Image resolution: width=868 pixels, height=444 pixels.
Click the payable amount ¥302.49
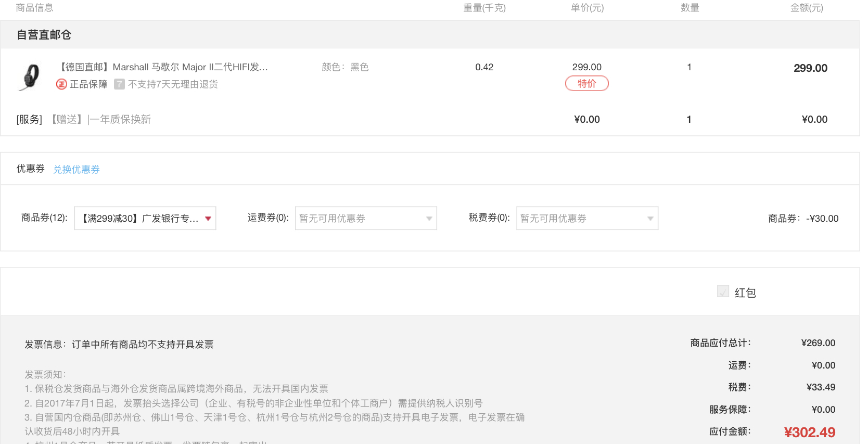click(810, 432)
